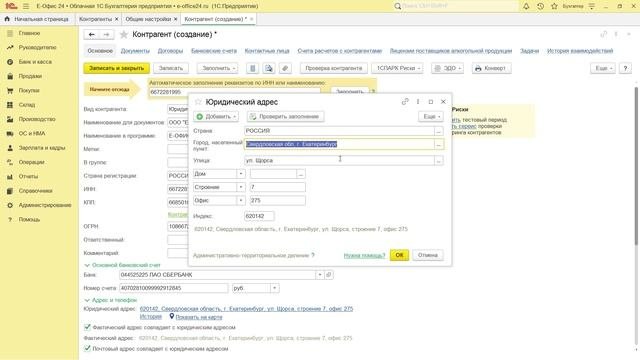The width and height of the screenshot is (640, 360).
Task: Open the history clock icon
Action: pyautogui.click(x=540, y=6)
